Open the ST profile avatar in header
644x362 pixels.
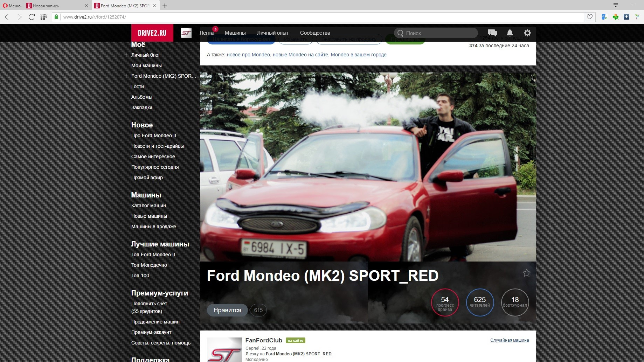point(186,33)
